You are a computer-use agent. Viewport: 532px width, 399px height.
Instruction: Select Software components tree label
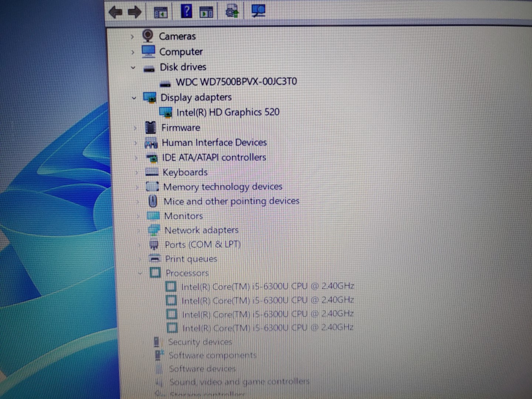pos(212,355)
